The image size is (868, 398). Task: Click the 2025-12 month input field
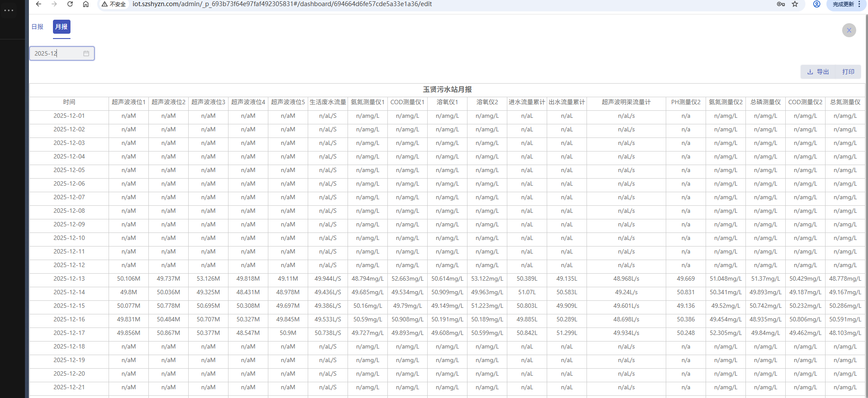[57, 53]
